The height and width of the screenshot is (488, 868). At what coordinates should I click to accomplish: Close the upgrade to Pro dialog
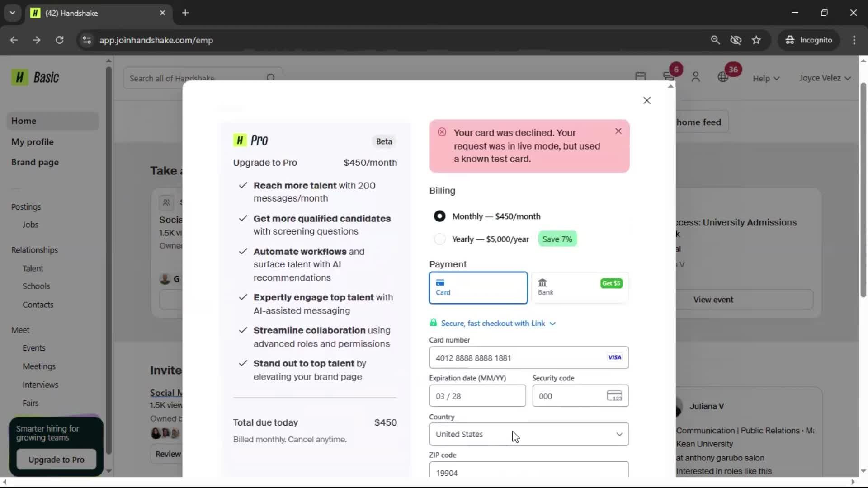click(647, 100)
